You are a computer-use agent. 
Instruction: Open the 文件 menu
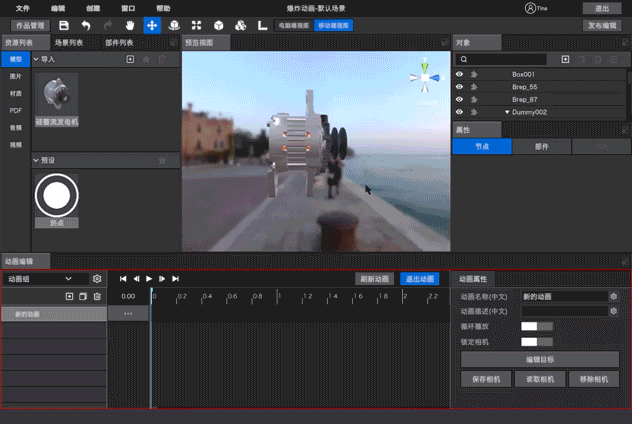[23, 8]
